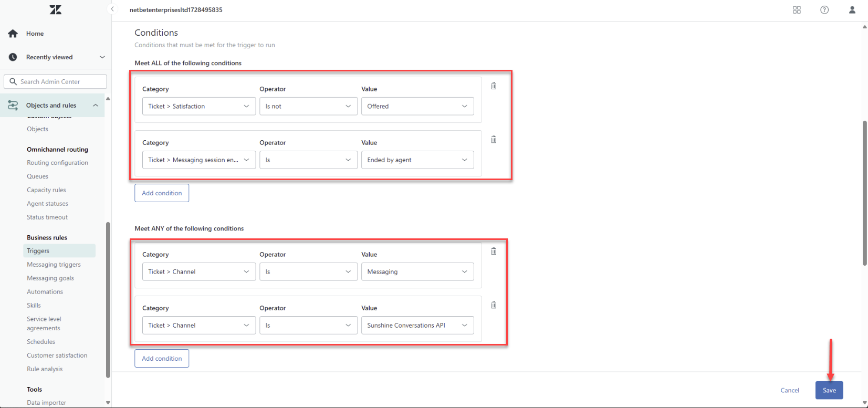Click Cancel link

789,390
